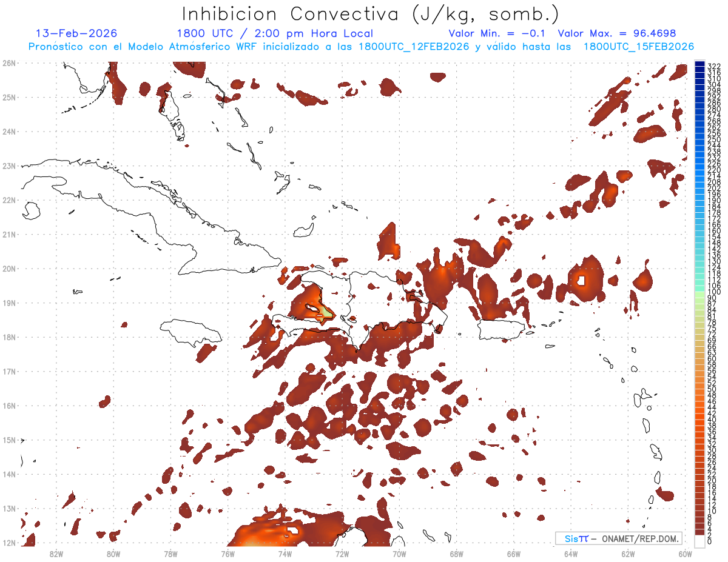
Task: Click the '25N' latitude label
Action: [x=8, y=97]
